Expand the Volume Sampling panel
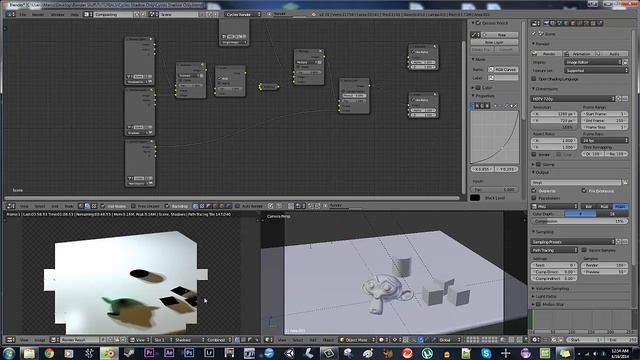This screenshot has height=360, width=640. [x=551, y=289]
